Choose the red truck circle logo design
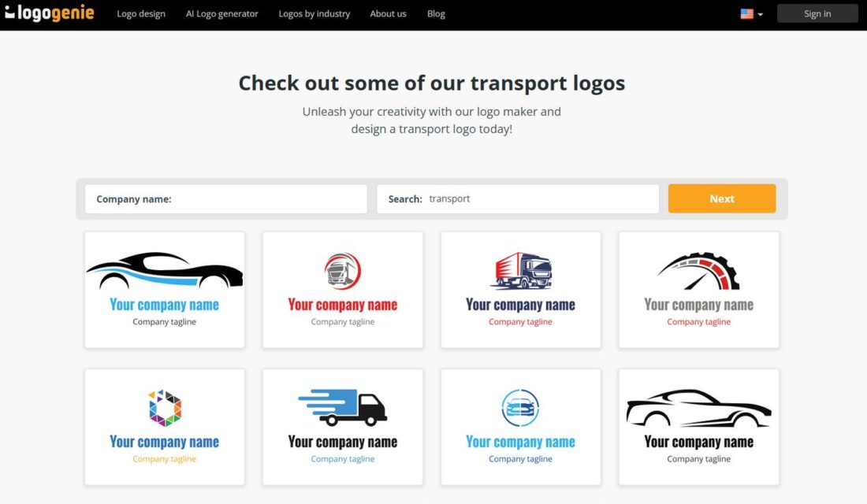 [342, 289]
